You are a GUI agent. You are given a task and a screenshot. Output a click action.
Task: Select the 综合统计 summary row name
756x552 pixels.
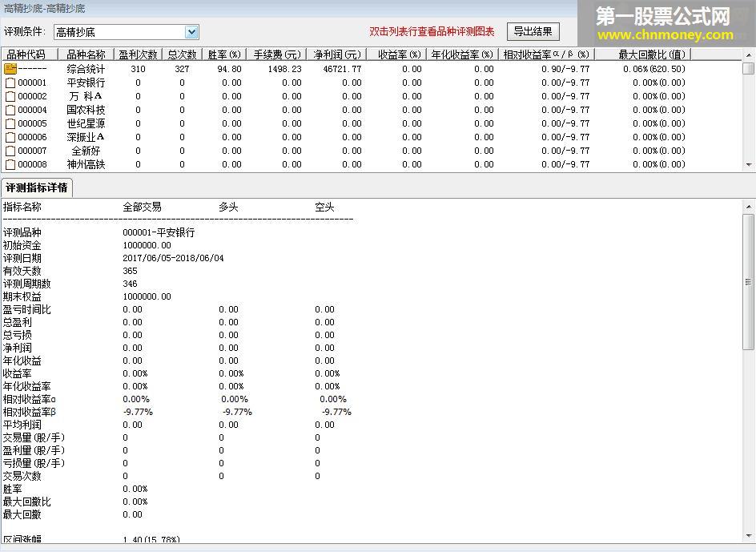pos(86,69)
